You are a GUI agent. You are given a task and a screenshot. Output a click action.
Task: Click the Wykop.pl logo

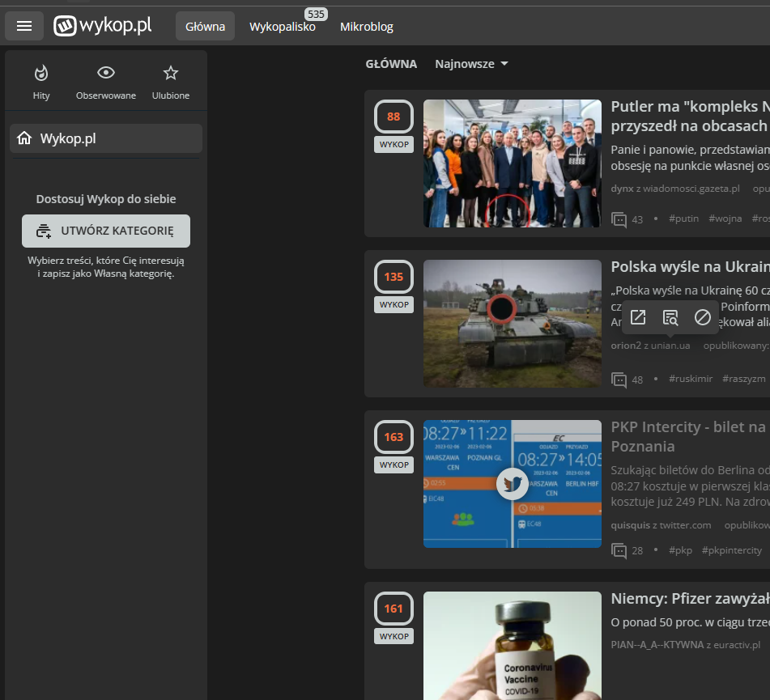point(103,26)
